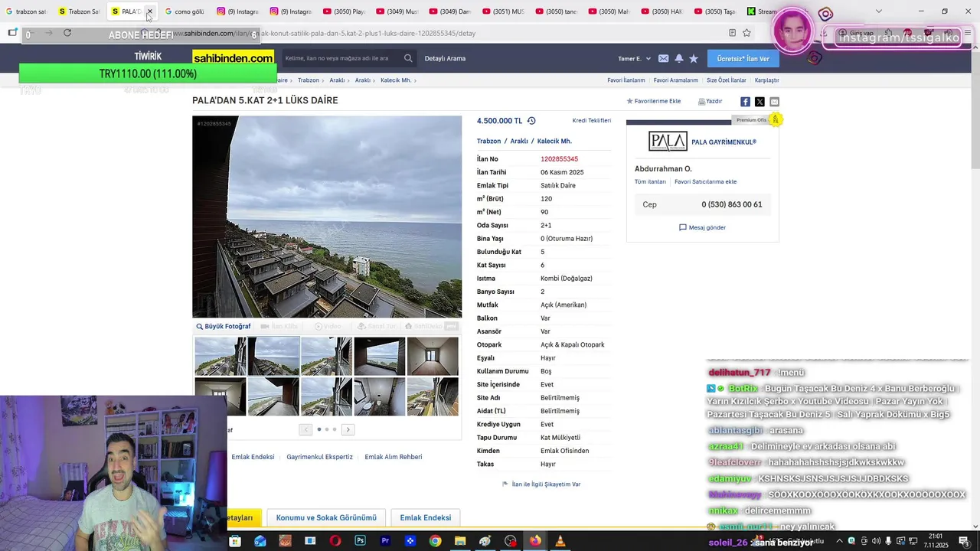980x551 pixels.
Task: Share the listing on Facebook
Action: pyautogui.click(x=745, y=102)
